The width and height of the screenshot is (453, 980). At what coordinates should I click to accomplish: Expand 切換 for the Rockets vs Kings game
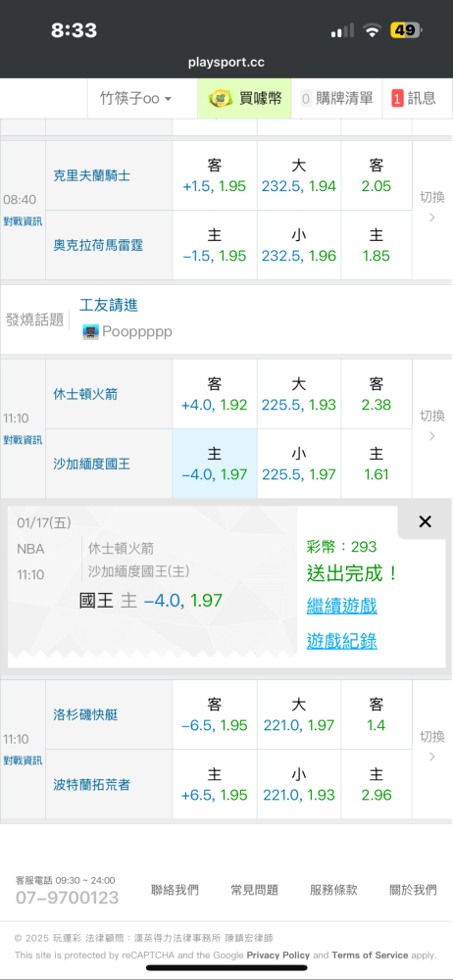[x=431, y=425]
